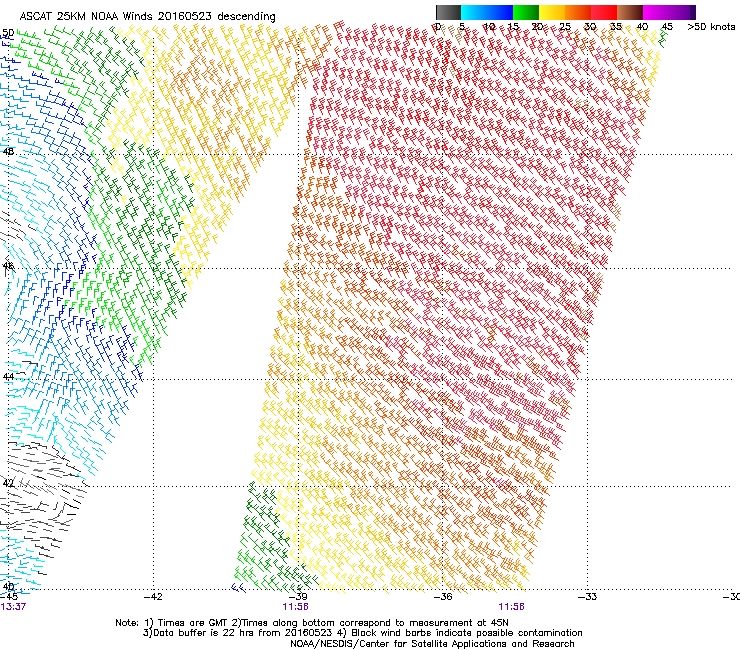This screenshot has width=740, height=650.
Task: Click the red 30-35 knots color swatch
Action: pos(604,12)
